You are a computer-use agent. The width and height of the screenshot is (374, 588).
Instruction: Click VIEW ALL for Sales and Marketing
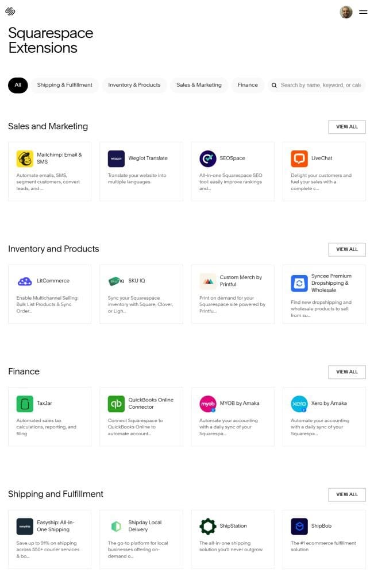tap(346, 126)
